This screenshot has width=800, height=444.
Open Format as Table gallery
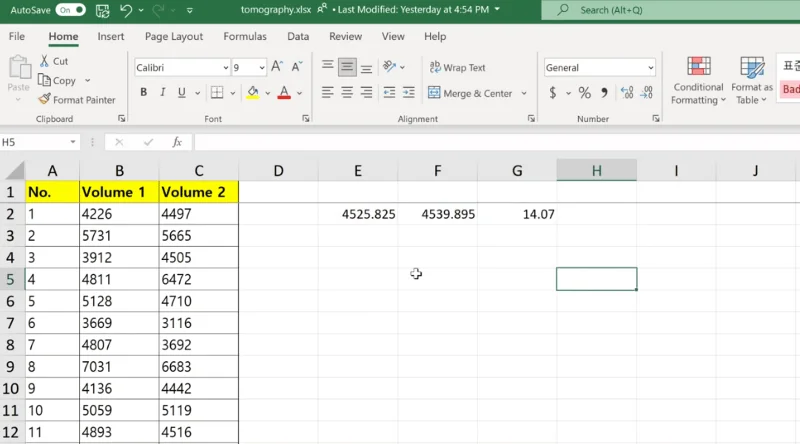coord(752,81)
